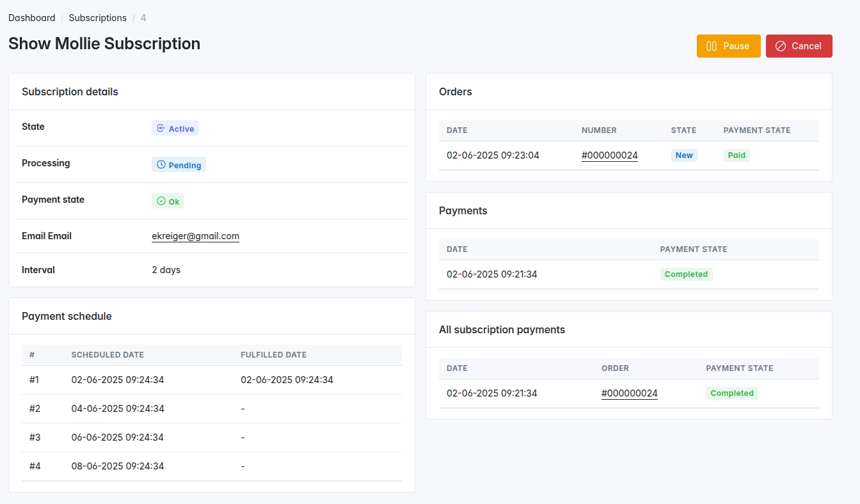The width and height of the screenshot is (860, 504).
Task: Open customer email ekreiger@gmail.com
Action: (195, 236)
